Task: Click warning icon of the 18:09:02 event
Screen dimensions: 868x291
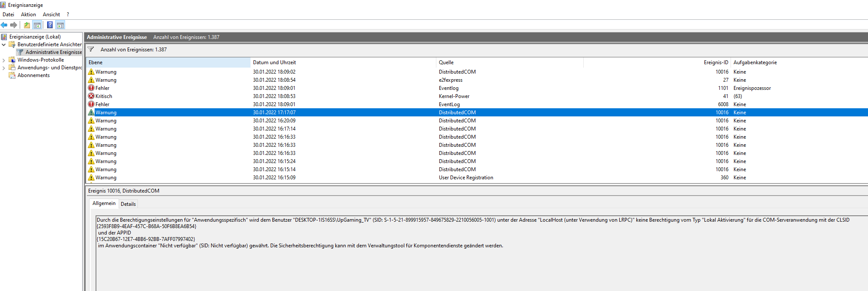Action: pos(91,72)
